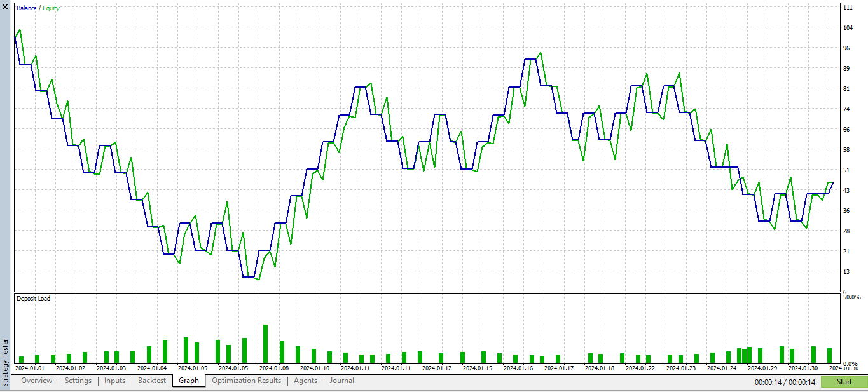The height and width of the screenshot is (392, 868).
Task: Select the Graph tab
Action: tap(188, 381)
